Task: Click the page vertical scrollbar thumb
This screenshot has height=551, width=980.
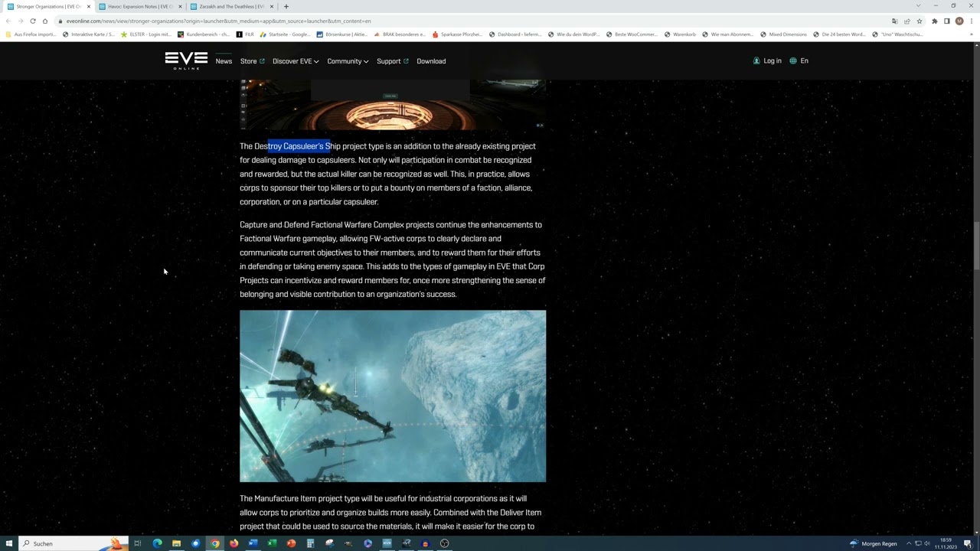Action: tap(976, 245)
